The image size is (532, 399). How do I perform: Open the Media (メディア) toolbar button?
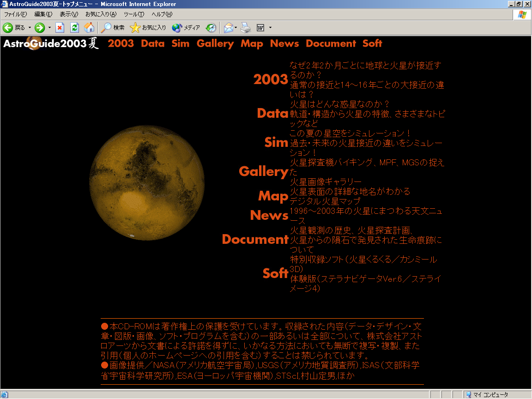pyautogui.click(x=186, y=28)
